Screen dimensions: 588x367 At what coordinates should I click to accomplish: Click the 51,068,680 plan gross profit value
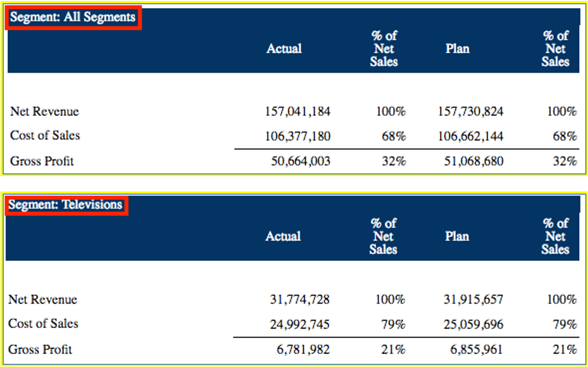point(474,161)
